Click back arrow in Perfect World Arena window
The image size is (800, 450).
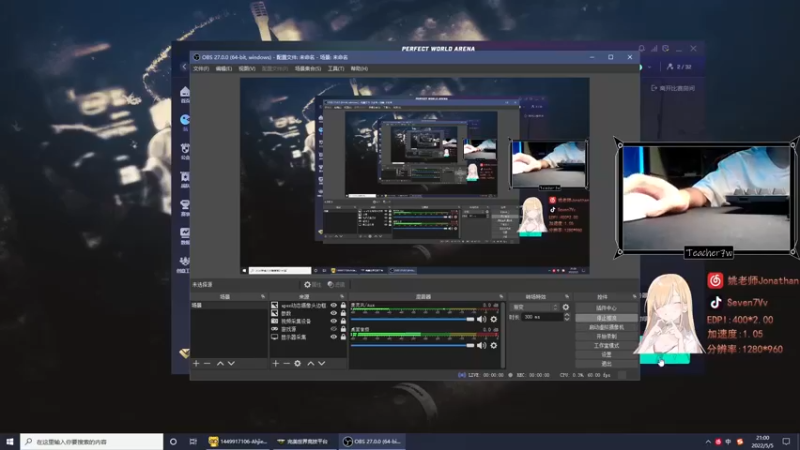[184, 67]
